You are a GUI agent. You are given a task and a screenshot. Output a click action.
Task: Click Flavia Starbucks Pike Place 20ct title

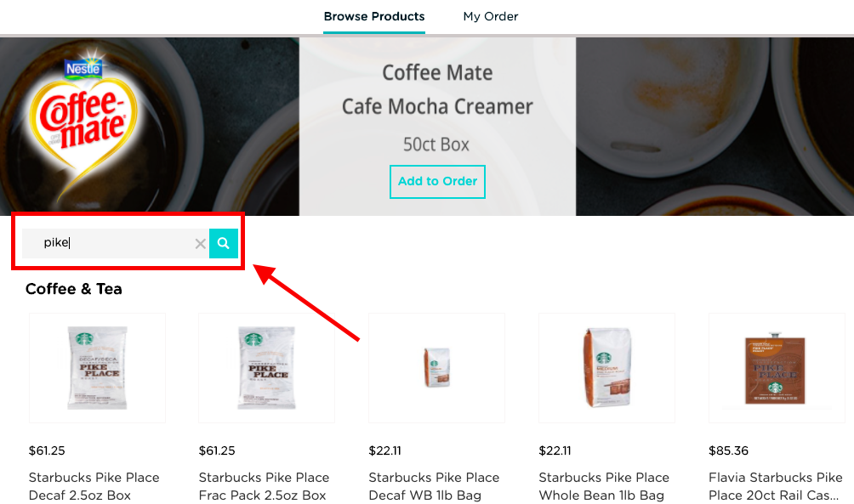coord(776,486)
